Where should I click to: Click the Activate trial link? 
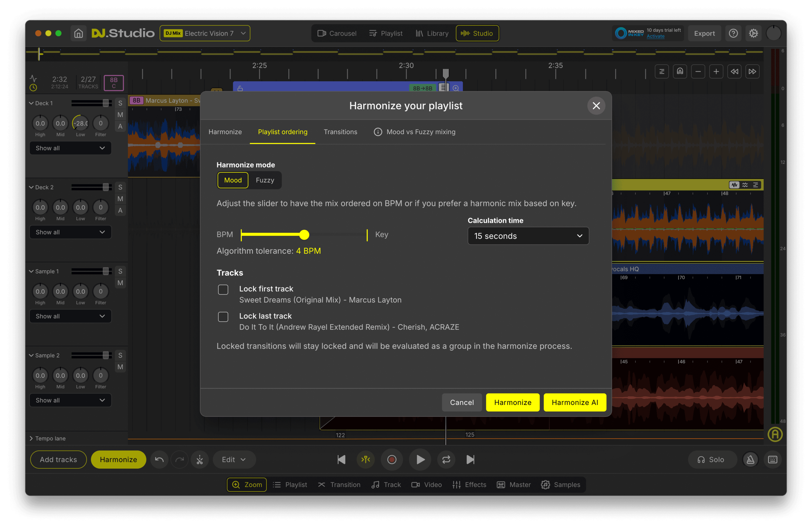[655, 36]
